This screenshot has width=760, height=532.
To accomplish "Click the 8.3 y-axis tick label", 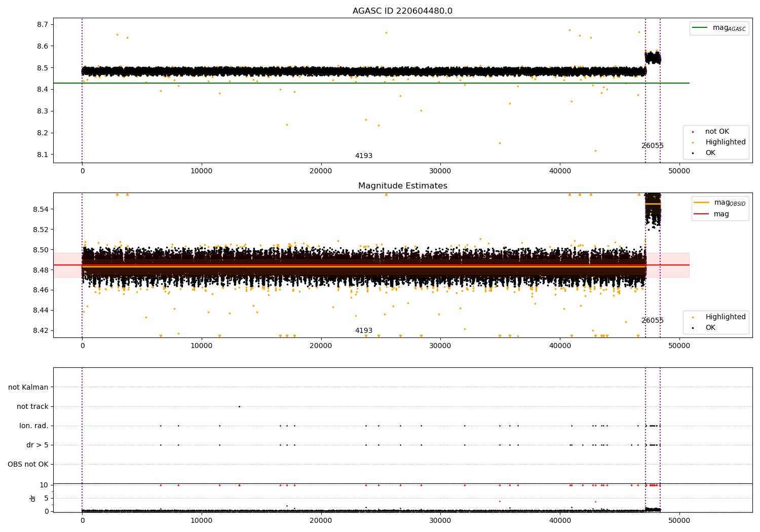I will click(x=43, y=111).
